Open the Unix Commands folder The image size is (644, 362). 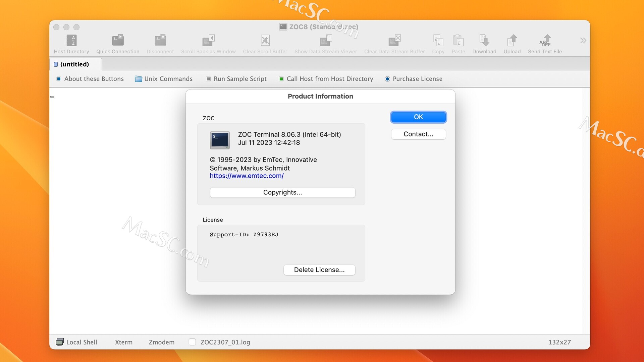click(164, 79)
